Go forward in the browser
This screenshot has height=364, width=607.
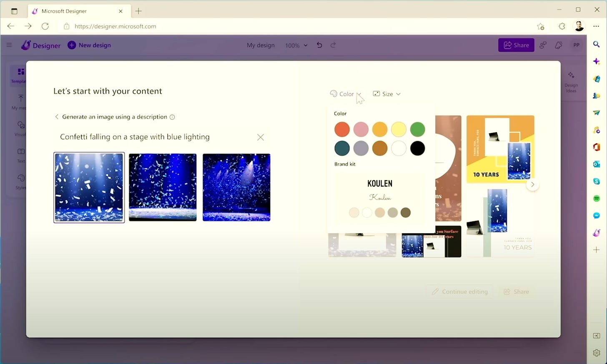[x=28, y=26]
